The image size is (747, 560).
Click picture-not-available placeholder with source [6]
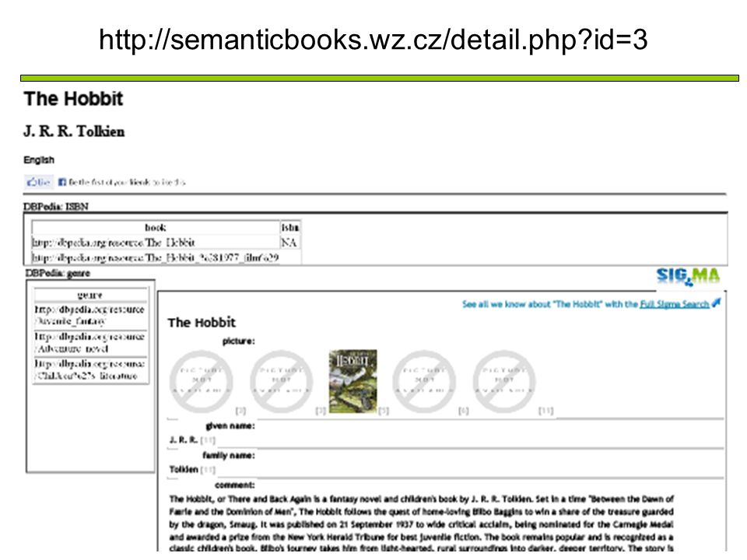coord(424,382)
